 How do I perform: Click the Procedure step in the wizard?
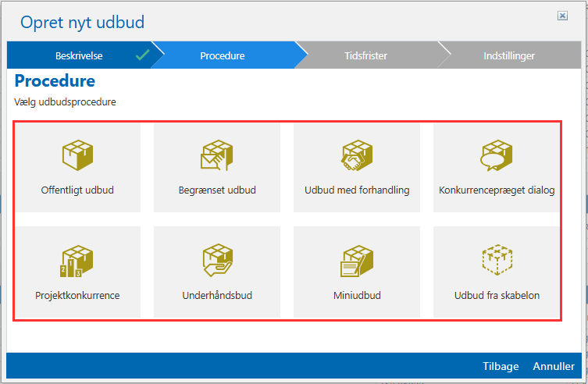(x=223, y=56)
